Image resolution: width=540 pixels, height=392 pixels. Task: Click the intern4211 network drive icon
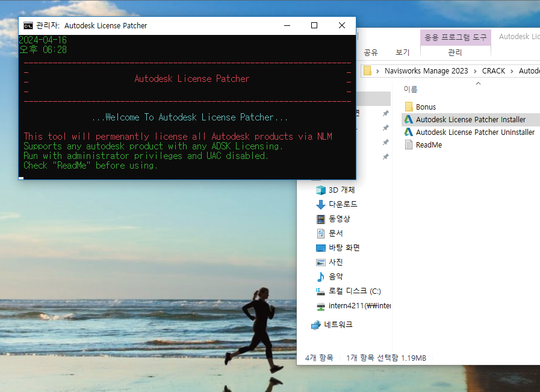pos(321,306)
